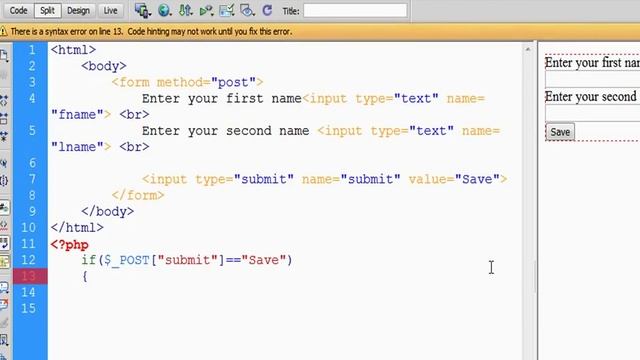Screen dimensions: 640x360
Task: Select the Split view button
Action: (x=47, y=11)
